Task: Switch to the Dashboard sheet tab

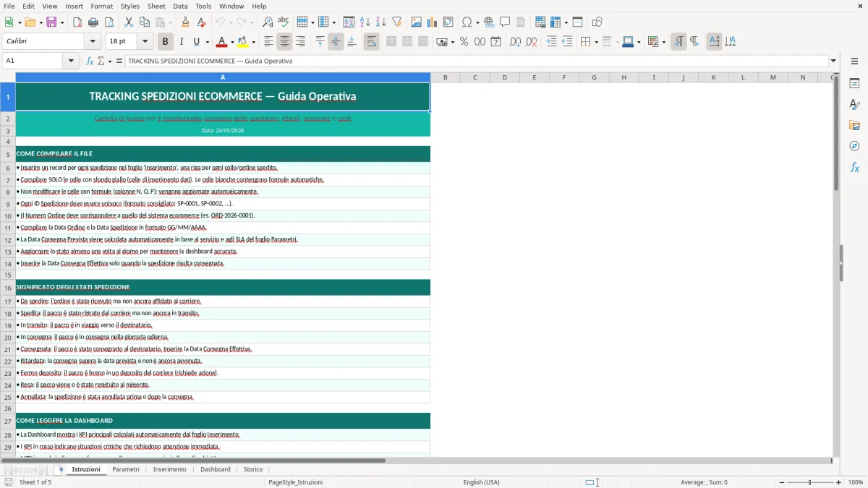Action: point(216,469)
